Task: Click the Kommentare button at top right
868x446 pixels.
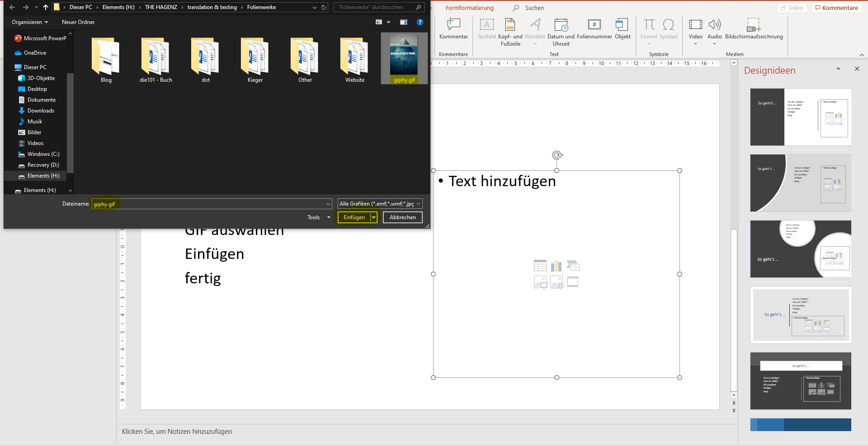Action: (x=836, y=8)
